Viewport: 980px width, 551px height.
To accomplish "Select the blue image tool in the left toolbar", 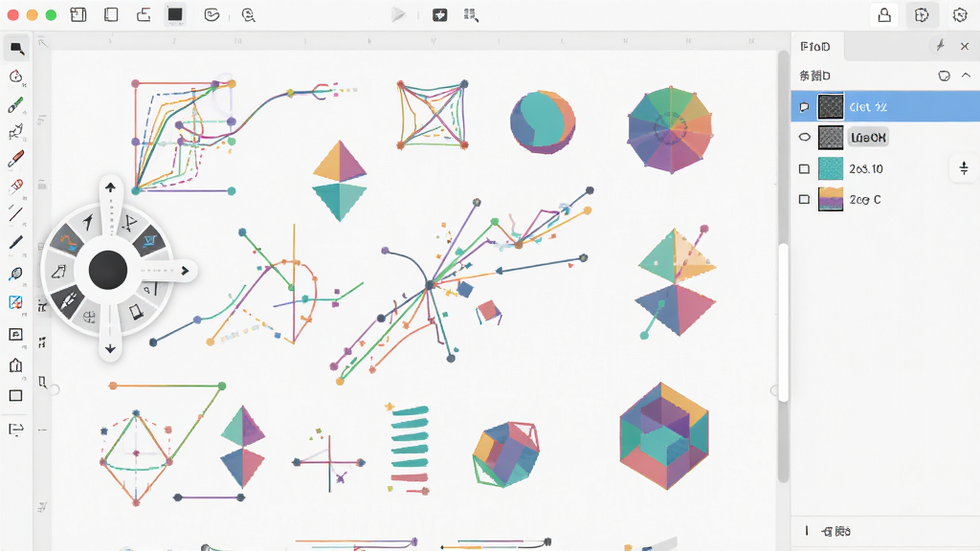I will pyautogui.click(x=15, y=303).
